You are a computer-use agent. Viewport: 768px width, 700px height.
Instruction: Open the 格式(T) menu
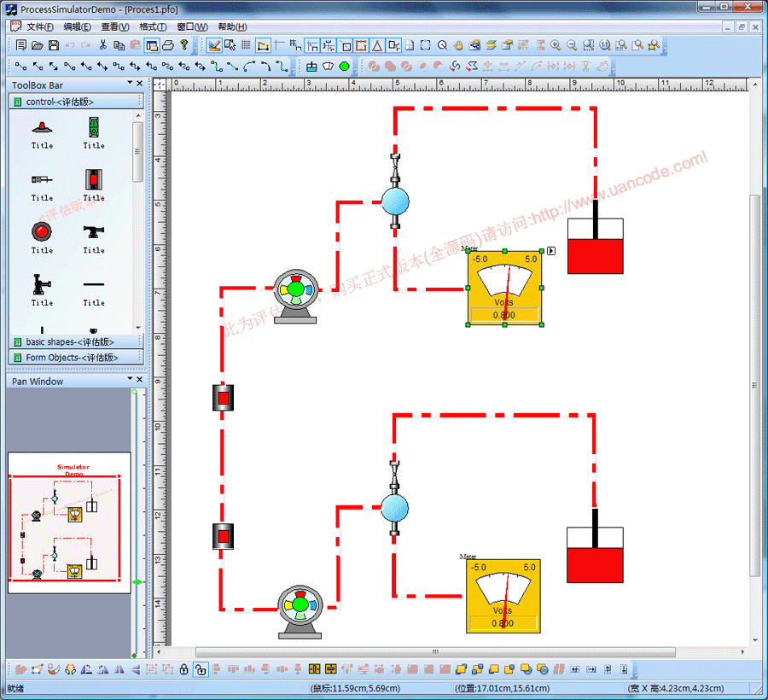[153, 27]
